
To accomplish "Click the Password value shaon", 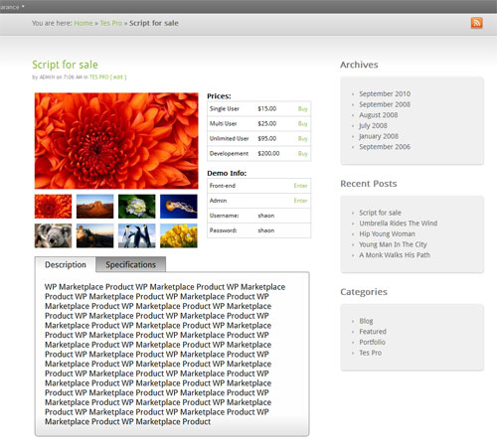I will pos(266,230).
